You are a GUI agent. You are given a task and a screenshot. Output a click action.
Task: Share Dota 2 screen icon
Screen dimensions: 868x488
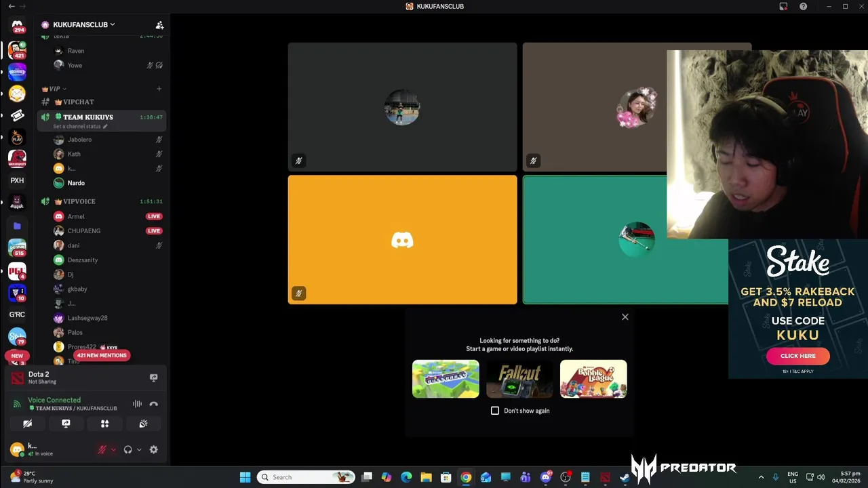(x=153, y=378)
